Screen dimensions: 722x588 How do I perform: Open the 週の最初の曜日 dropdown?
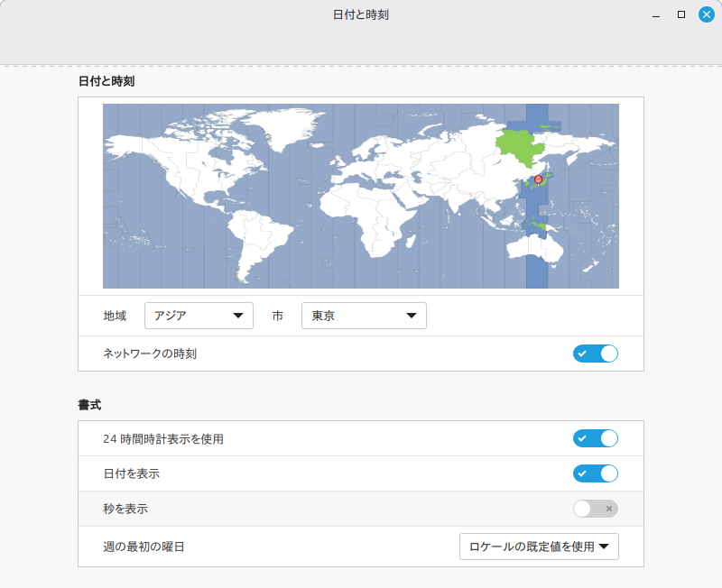[x=539, y=547]
